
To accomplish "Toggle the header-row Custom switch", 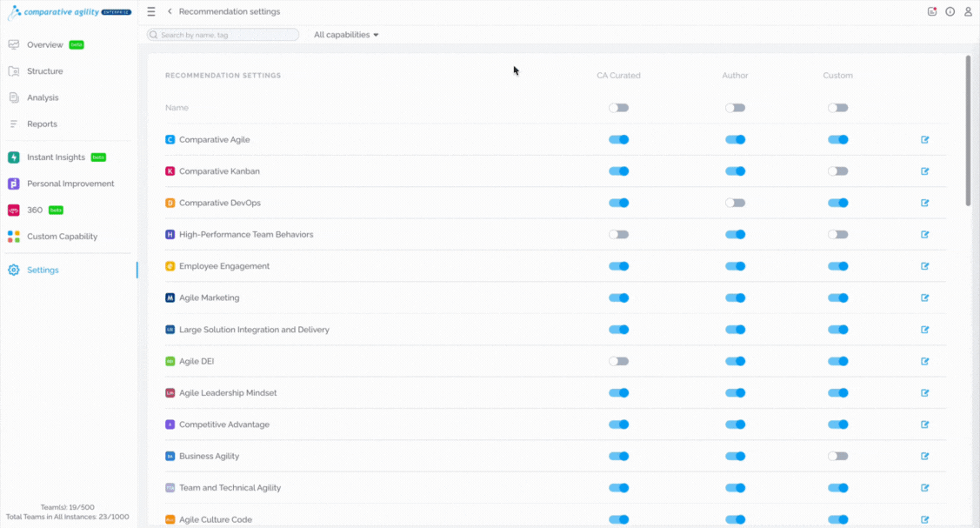I will click(838, 108).
